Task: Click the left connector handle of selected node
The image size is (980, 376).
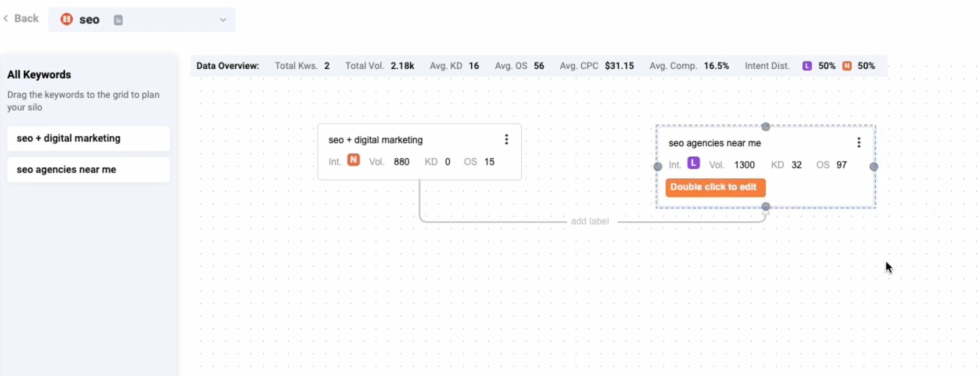Action: coord(658,167)
